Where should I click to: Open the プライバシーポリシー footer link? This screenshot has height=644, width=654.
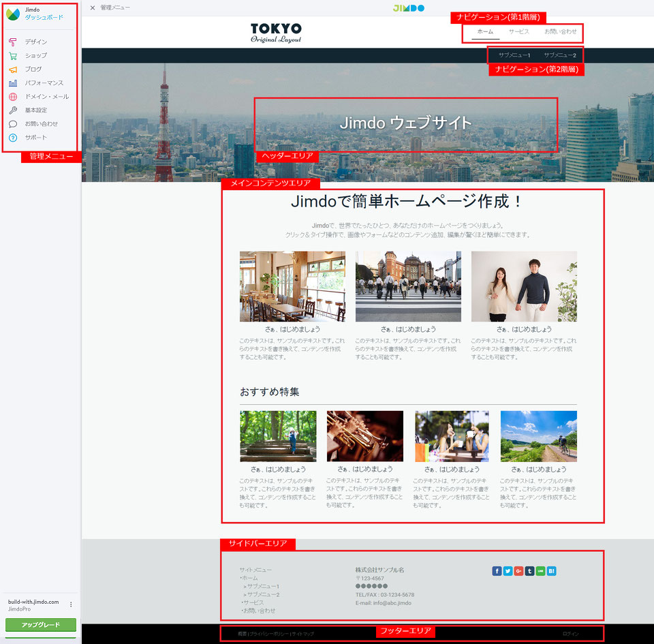click(269, 634)
